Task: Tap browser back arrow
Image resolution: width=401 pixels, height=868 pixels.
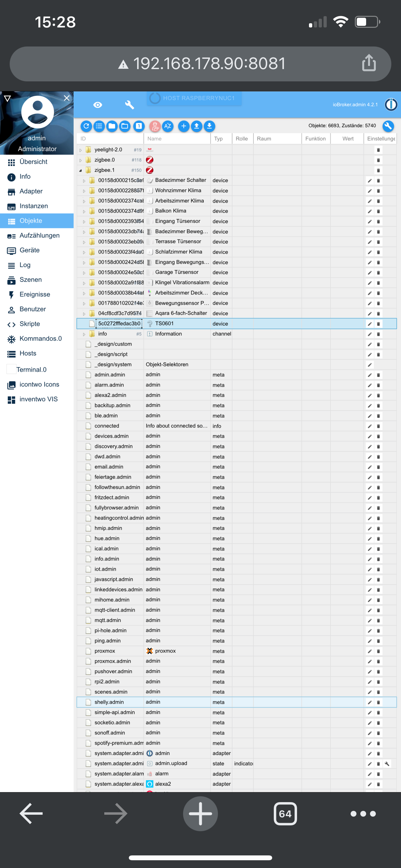Action: pos(31,814)
